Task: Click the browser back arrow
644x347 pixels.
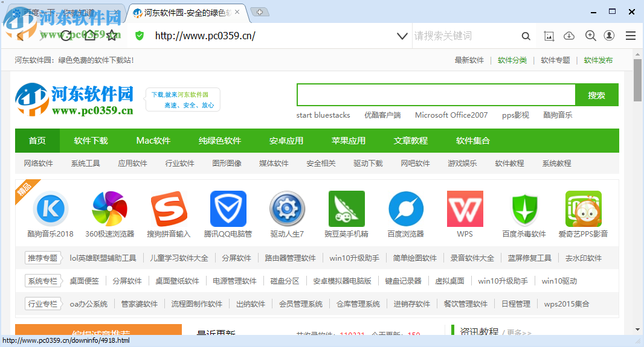Action: 21,36
